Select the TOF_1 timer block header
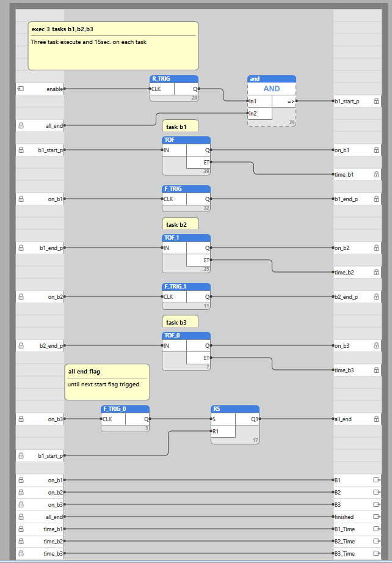Viewport: 392px width, 563px height. point(186,238)
